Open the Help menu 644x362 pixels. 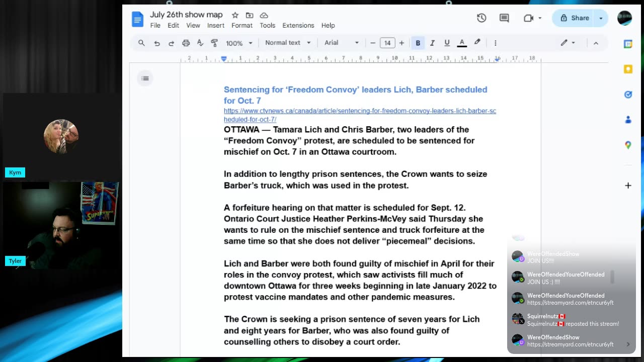pos(328,25)
